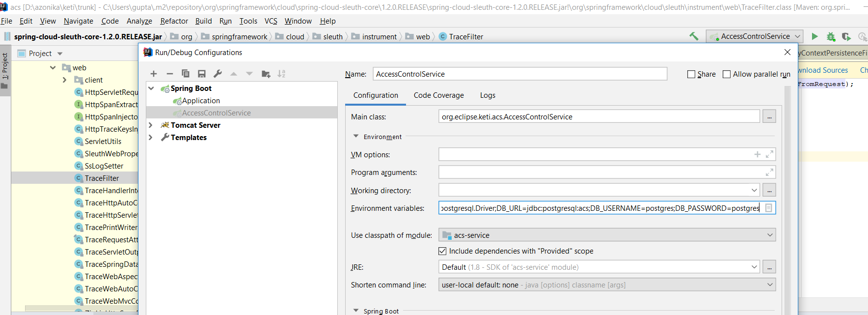868x315 pixels.
Task: Click the Debug bug icon
Action: point(831,36)
